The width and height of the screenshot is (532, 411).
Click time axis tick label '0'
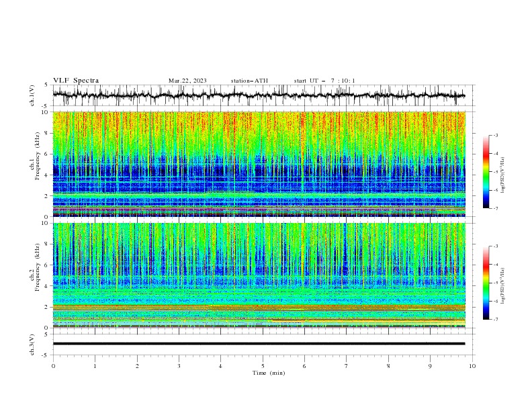pyautogui.click(x=53, y=366)
